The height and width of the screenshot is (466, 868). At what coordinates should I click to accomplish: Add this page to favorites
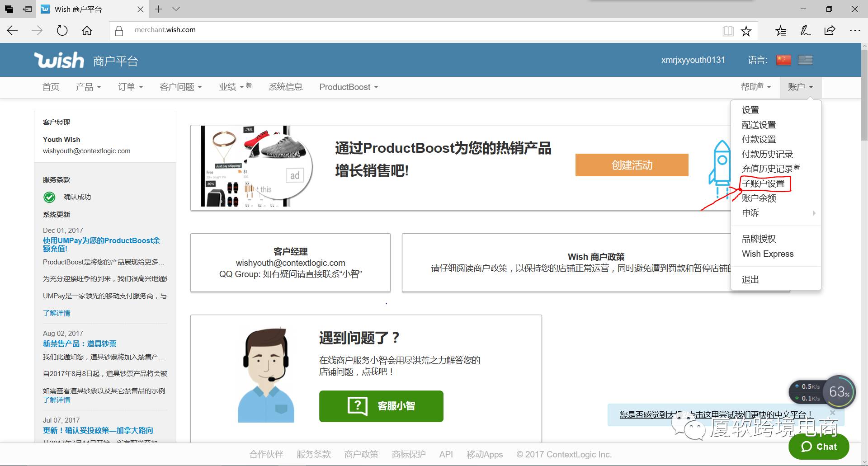(746, 31)
